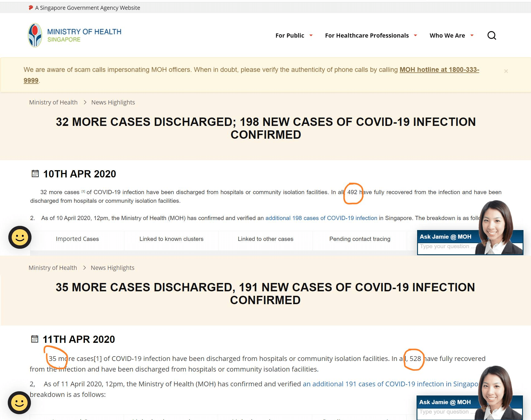This screenshot has width=531, height=420.
Task: Click the lower Ministry of Health breadcrumb
Action: 53,268
